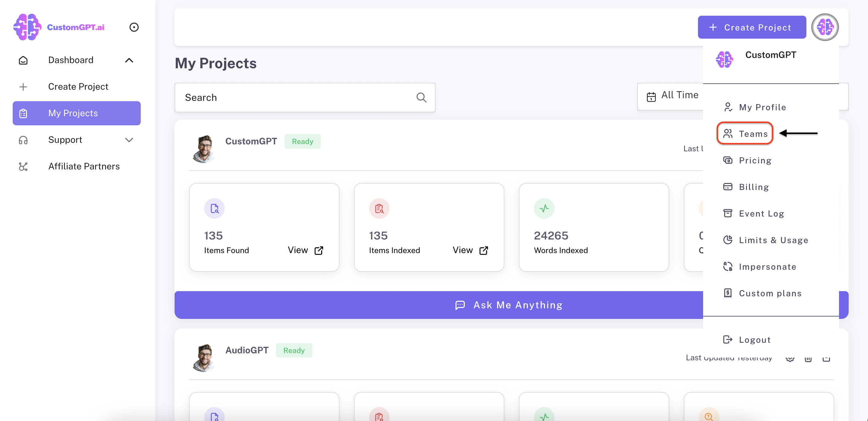Open the user avatar menu icon
This screenshot has height=421, width=868.
click(825, 27)
